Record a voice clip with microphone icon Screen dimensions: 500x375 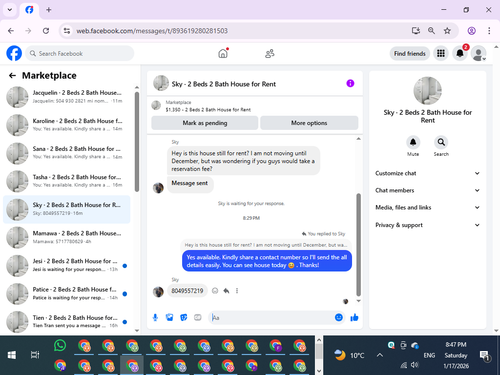point(155,317)
